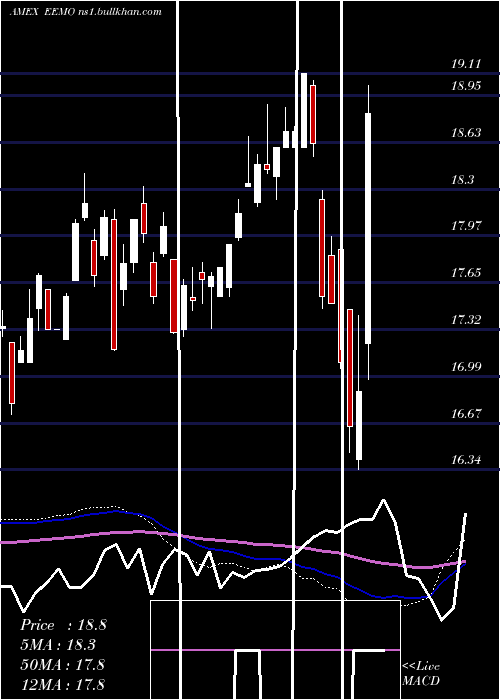
Task: Click the 16.34 price axis label
Action: point(466,460)
